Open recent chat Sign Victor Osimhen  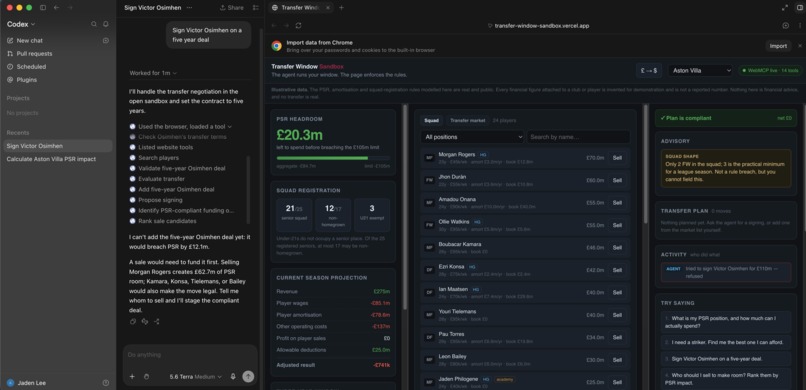[57, 146]
